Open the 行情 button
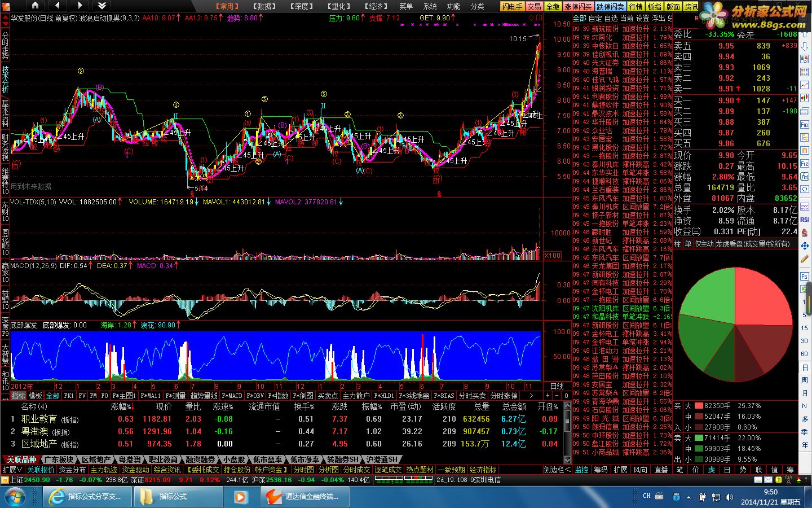Viewport: 812px width, 508px height. [636, 7]
